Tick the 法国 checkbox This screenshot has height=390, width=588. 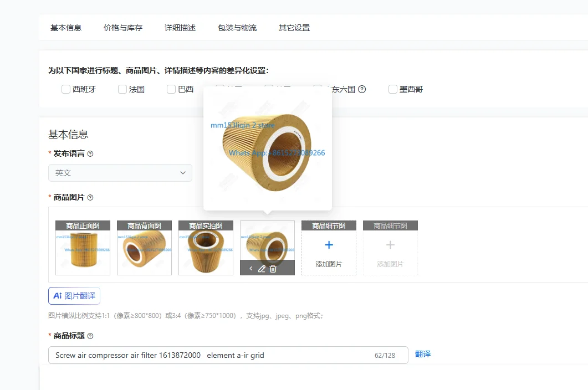click(122, 89)
